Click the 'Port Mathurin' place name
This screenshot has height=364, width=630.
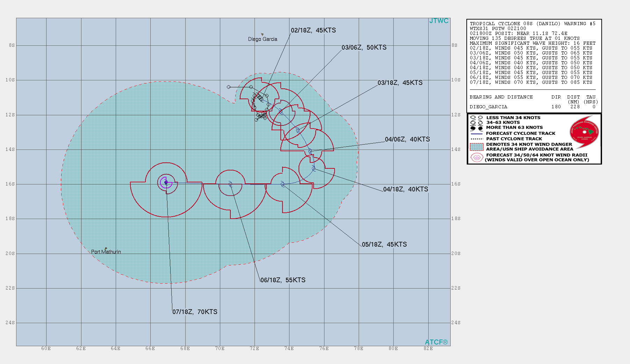[x=106, y=252]
